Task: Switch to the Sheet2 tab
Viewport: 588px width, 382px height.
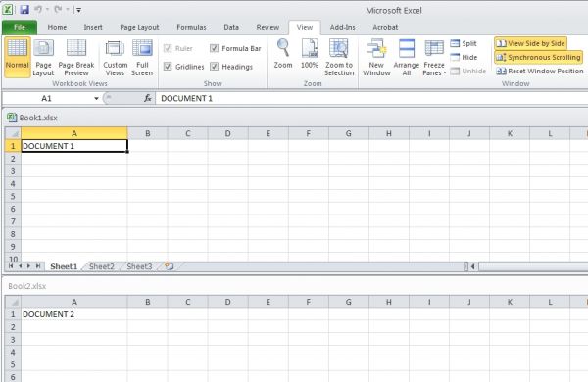Action: coord(102,266)
